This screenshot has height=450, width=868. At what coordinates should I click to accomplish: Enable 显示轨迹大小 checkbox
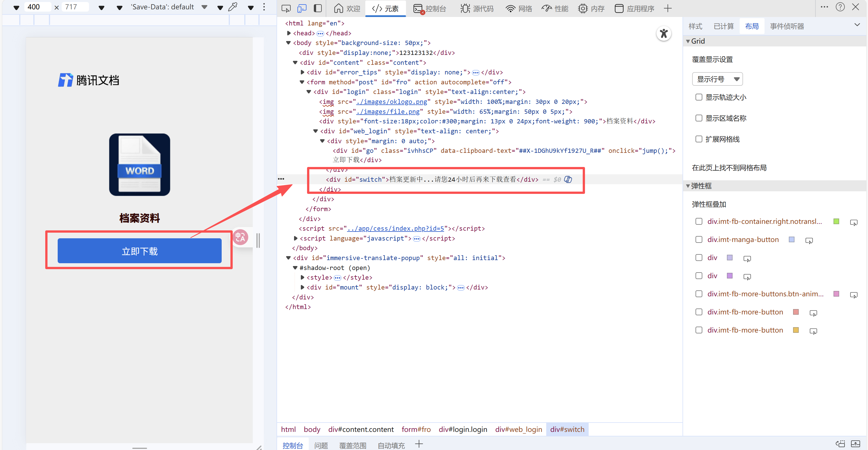point(699,97)
